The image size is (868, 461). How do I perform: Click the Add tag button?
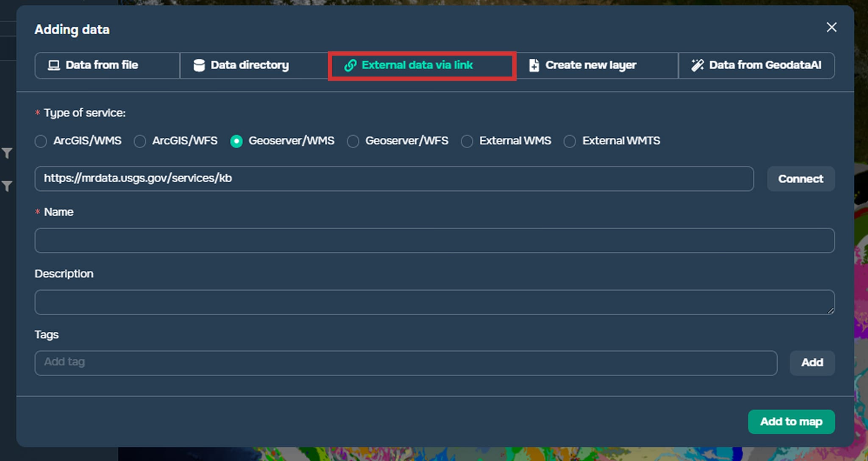812,363
